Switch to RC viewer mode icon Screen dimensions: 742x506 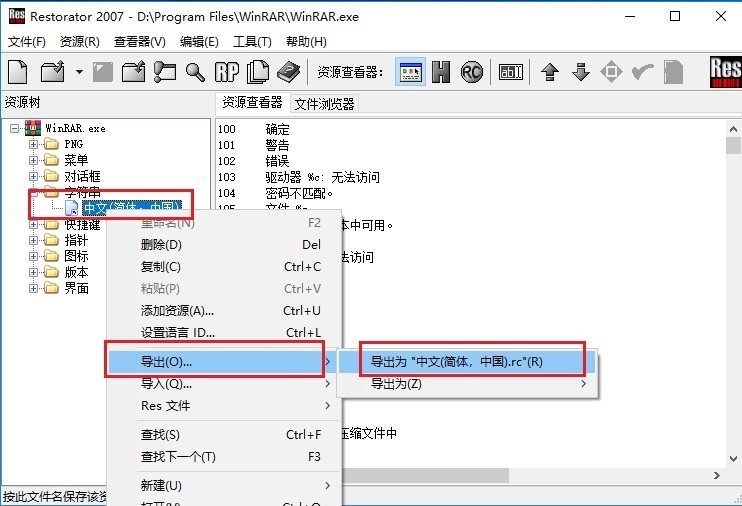pyautogui.click(x=471, y=72)
